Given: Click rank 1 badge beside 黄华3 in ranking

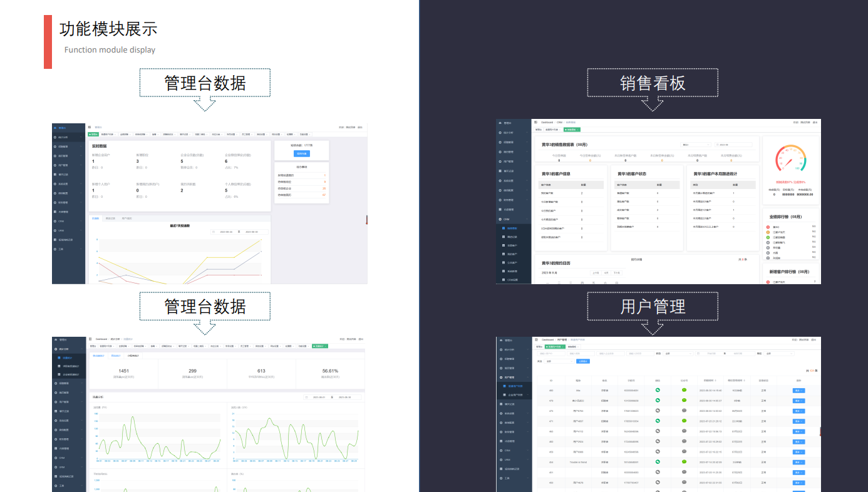Looking at the screenshot, I should [768, 227].
